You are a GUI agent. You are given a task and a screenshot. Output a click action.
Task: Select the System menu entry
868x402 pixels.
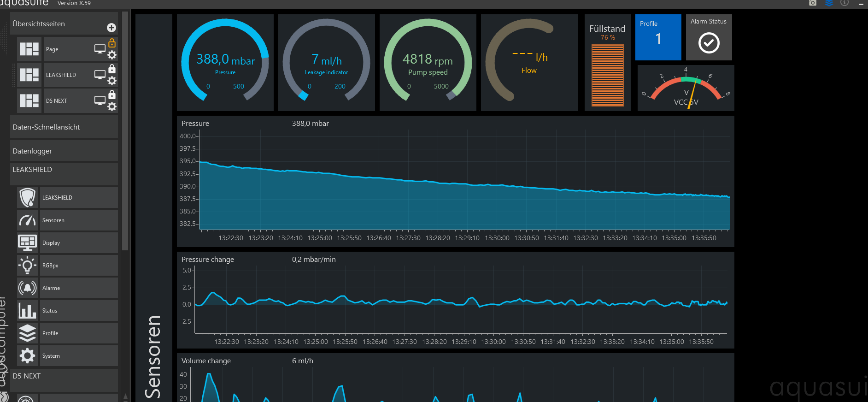click(x=79, y=356)
